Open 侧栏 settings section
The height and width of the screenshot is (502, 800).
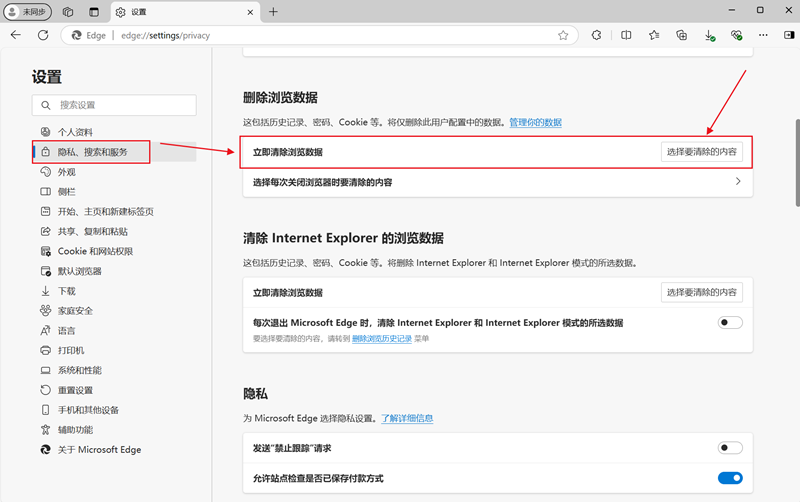tap(114, 192)
